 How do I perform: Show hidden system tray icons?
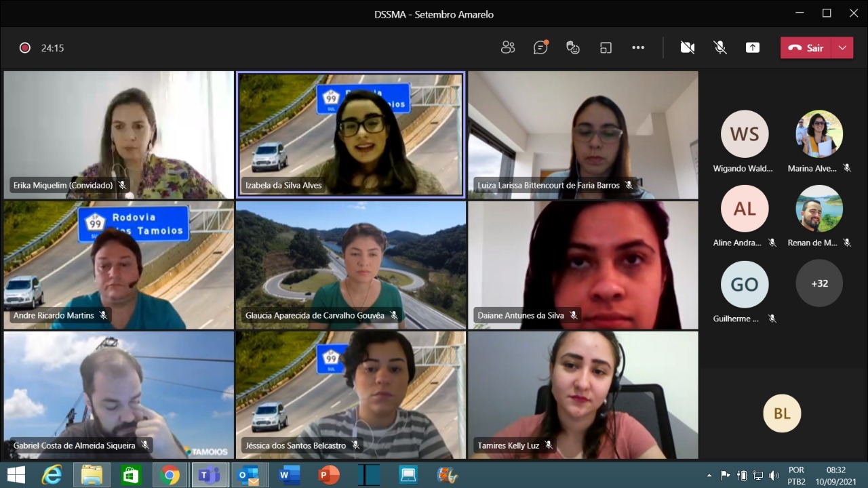click(x=709, y=475)
